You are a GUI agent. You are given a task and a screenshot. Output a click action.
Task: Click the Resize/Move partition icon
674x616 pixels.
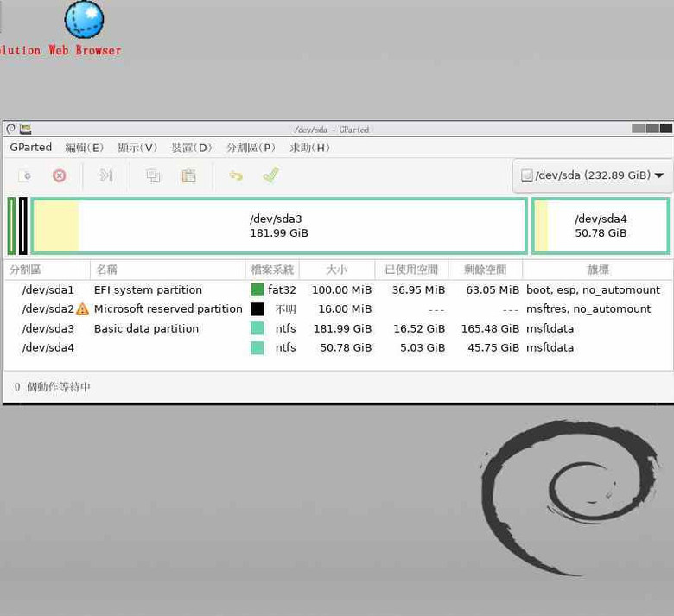(106, 175)
